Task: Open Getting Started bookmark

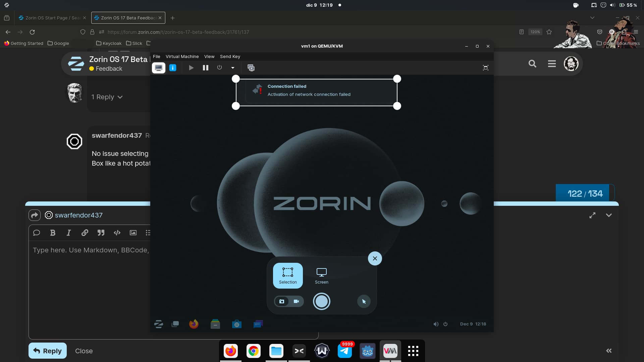Action: 23,43
